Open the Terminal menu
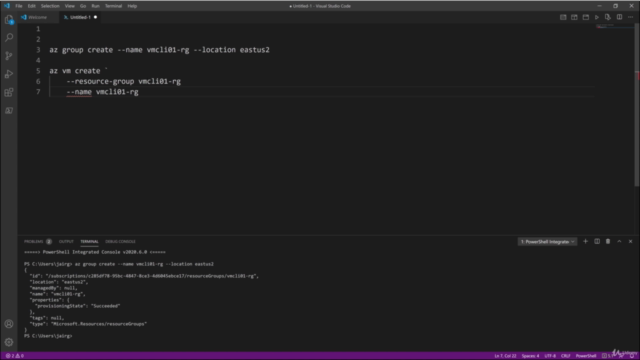The height and width of the screenshot is (360, 640). pos(113,6)
